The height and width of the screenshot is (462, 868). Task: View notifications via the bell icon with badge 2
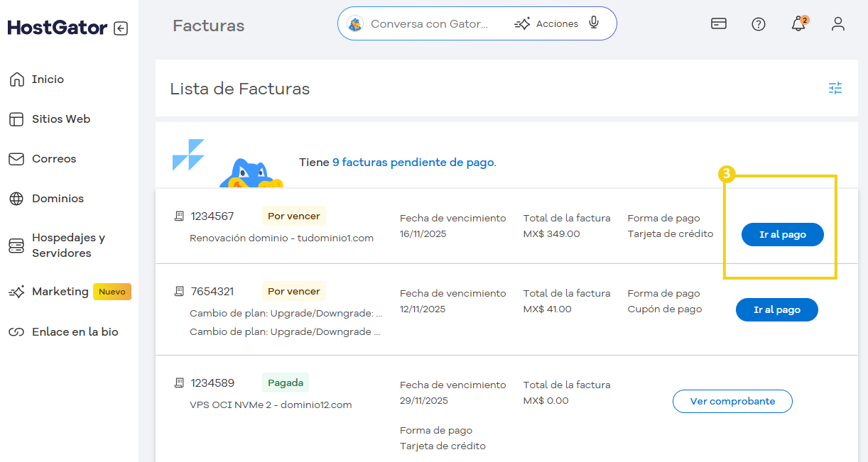(x=796, y=24)
